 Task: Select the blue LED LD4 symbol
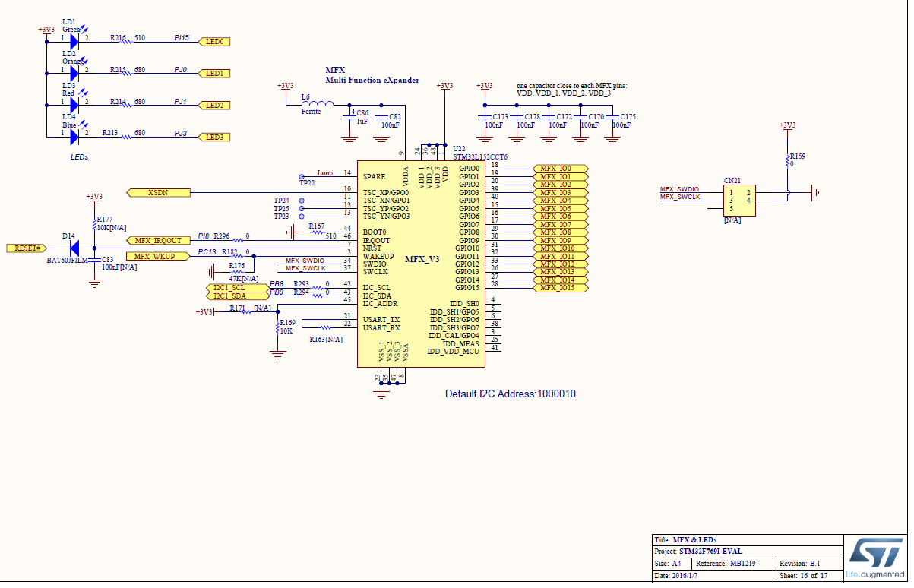point(73,137)
